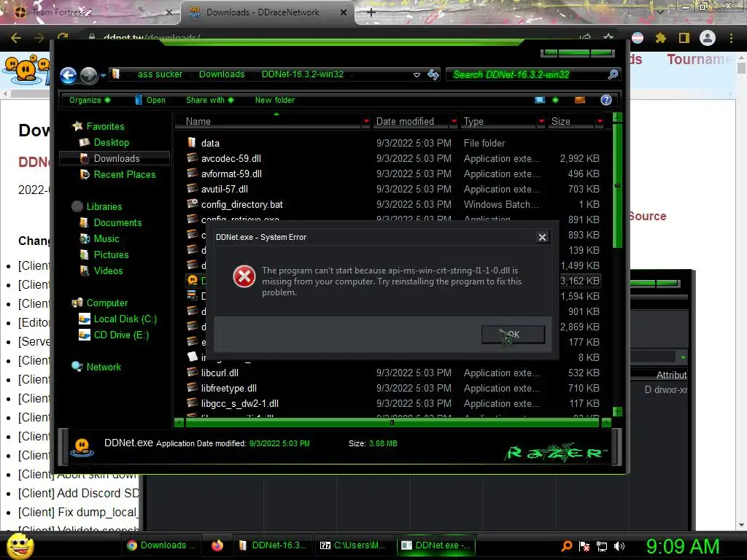This screenshot has width=747, height=560.
Task: Open the Music library
Action: pos(107,239)
